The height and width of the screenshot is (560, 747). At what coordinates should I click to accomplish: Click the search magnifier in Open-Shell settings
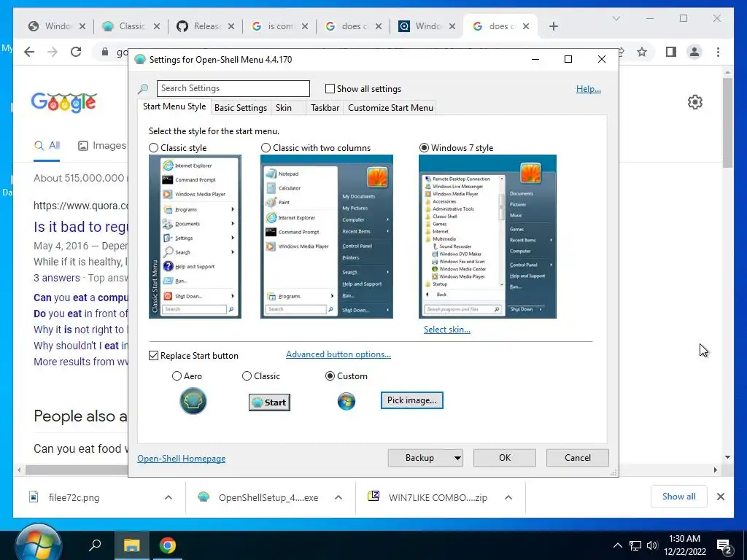click(143, 88)
